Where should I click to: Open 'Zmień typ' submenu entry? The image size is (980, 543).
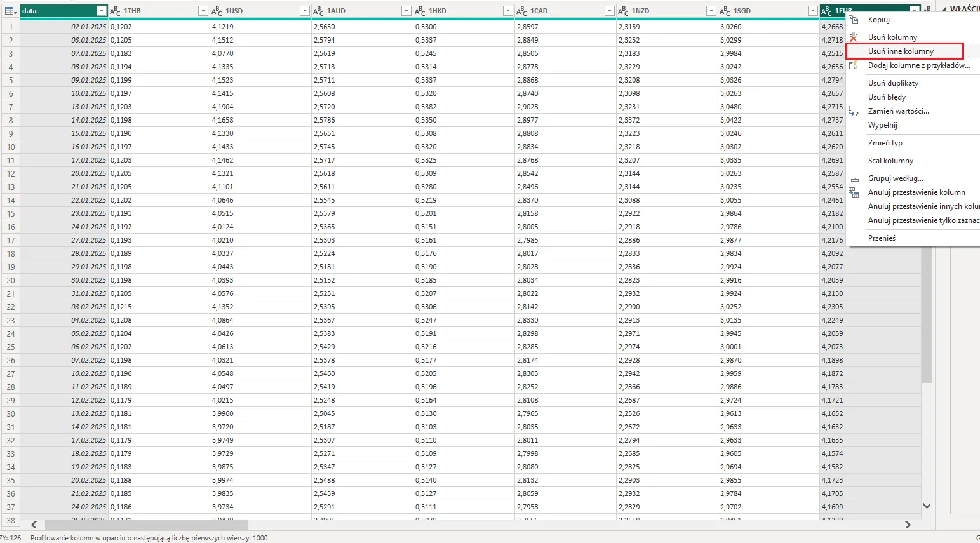click(885, 143)
